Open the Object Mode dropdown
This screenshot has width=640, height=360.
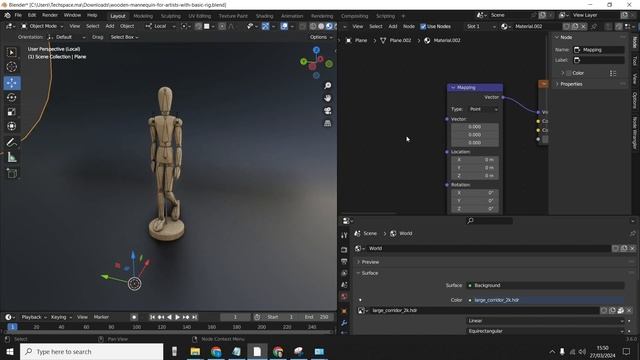tap(42, 26)
